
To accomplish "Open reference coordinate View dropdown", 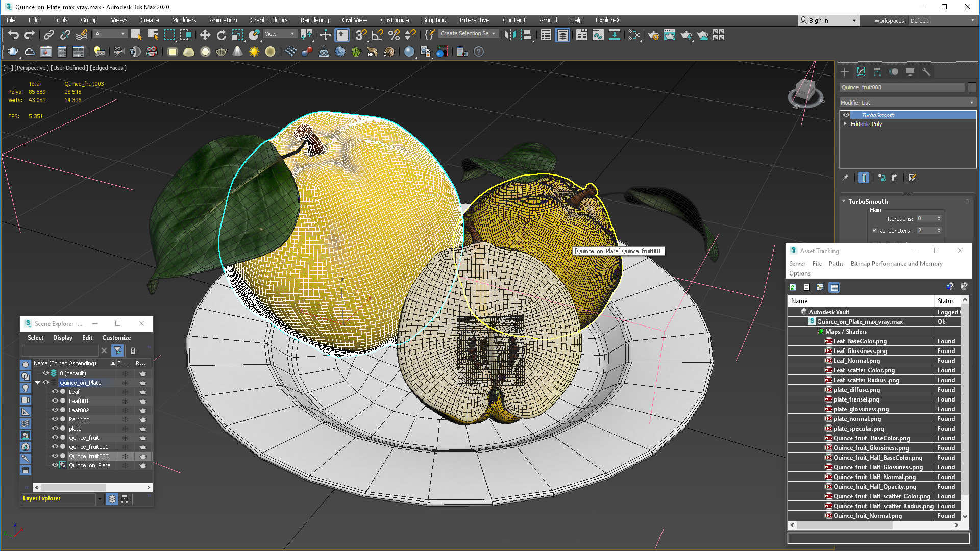I will [280, 34].
